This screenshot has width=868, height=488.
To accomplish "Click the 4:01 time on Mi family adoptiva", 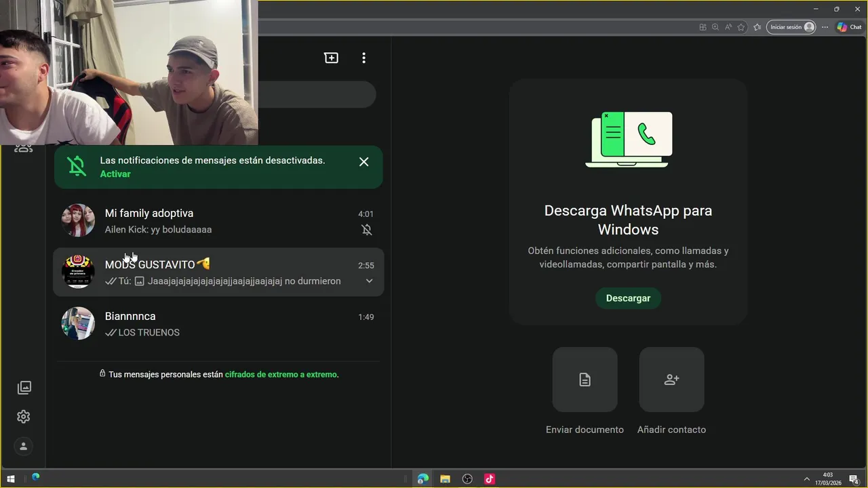I will (366, 214).
